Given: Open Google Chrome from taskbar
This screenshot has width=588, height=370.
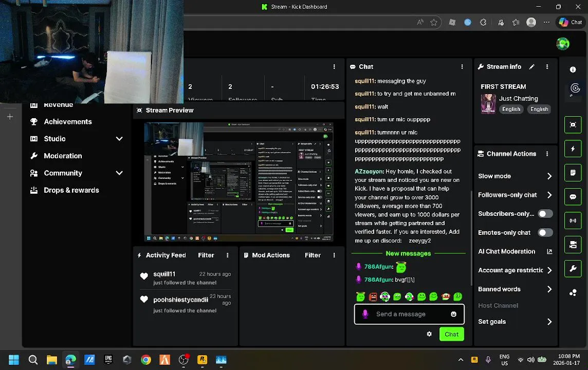Looking at the screenshot, I should (x=146, y=360).
